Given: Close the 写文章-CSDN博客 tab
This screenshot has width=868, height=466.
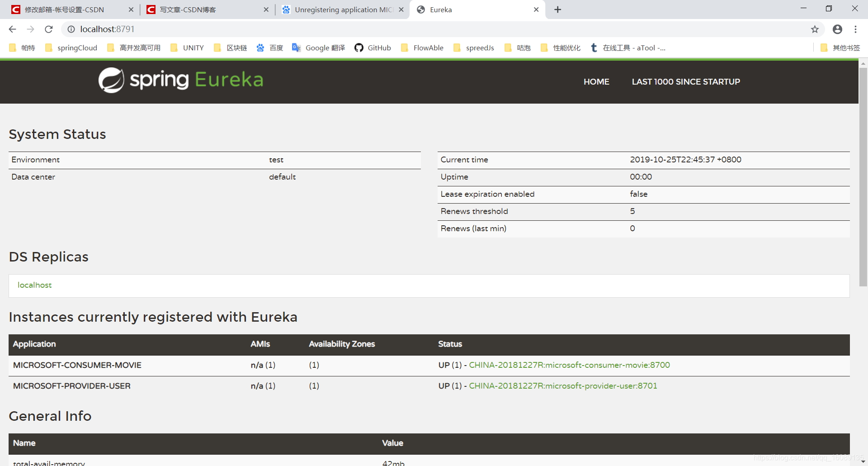Looking at the screenshot, I should point(266,10).
